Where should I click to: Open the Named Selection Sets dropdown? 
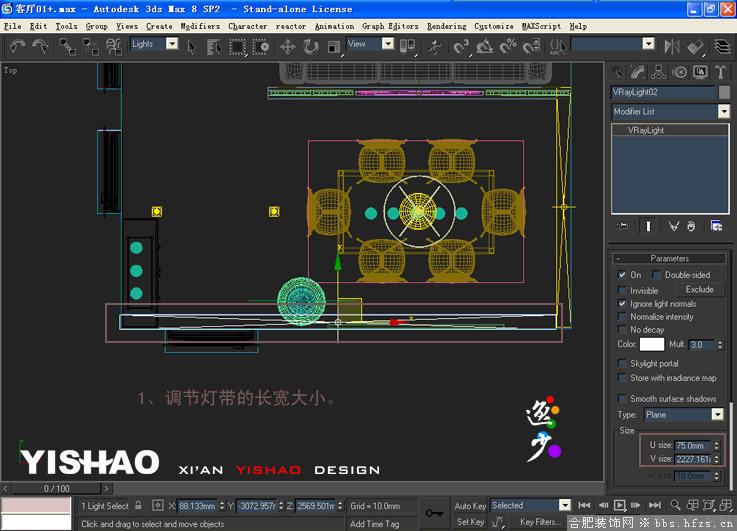click(648, 44)
